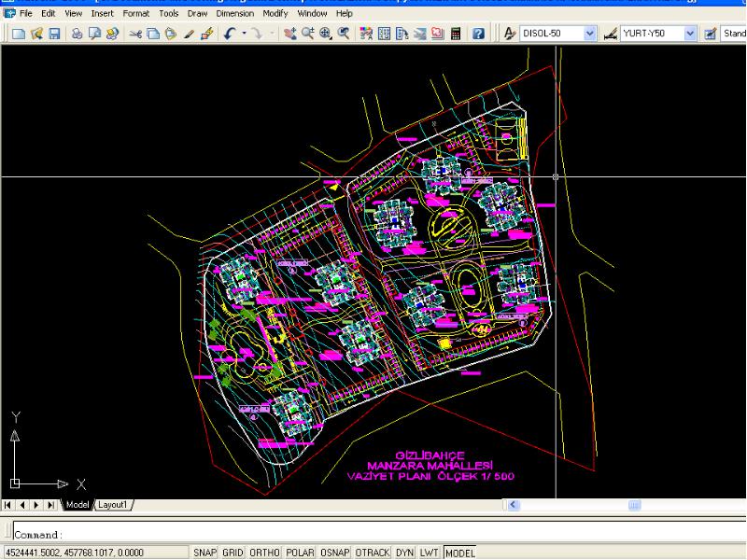Screen dimensions: 747x560
Task: Click the Block Editor lightning icon
Action: 206,34
